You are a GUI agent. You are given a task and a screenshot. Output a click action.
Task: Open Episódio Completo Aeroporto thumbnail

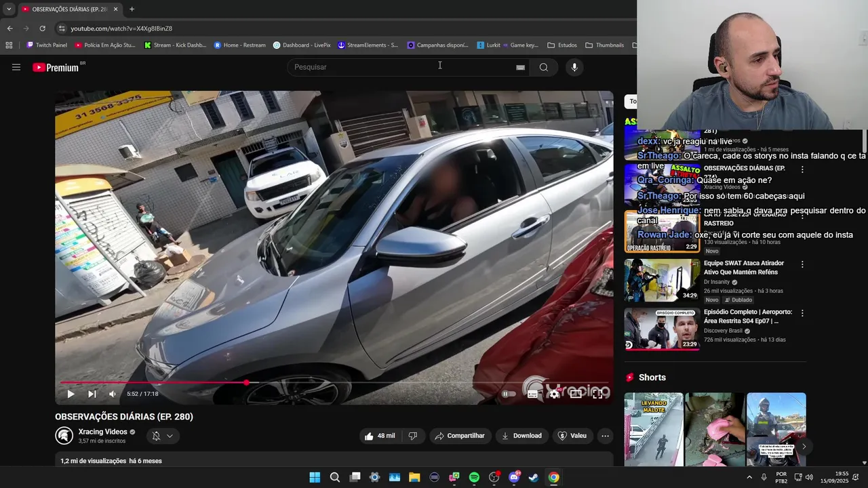point(662,329)
